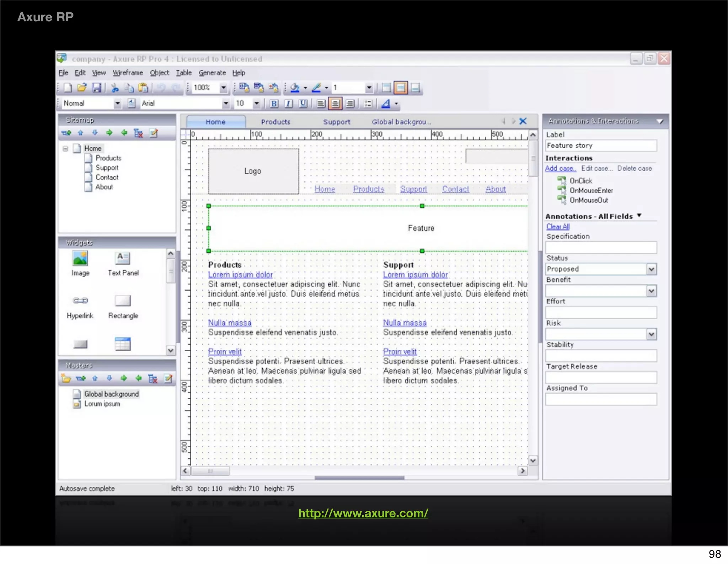Open the 100% zoom dropdown
Screen dimensions: 728x564
(223, 87)
